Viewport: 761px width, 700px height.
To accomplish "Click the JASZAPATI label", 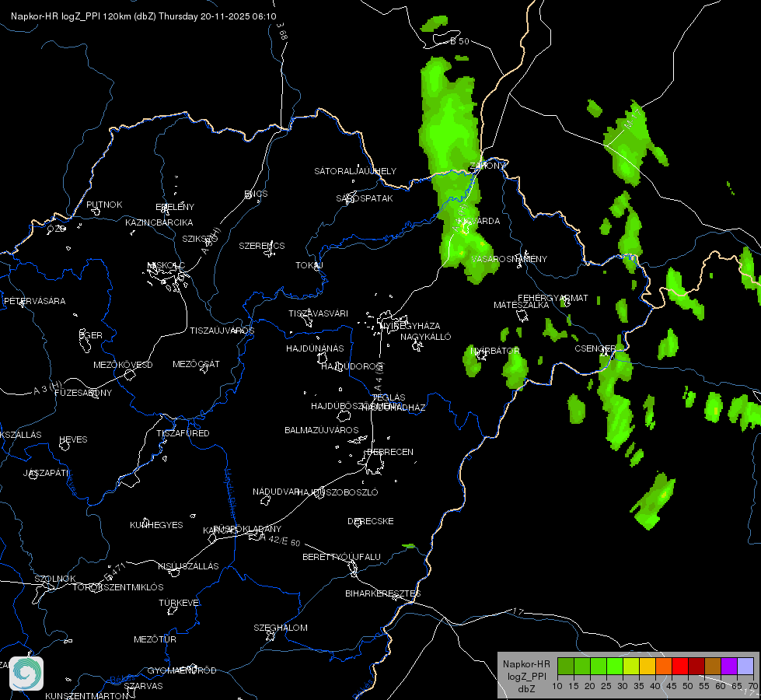I will (46, 473).
